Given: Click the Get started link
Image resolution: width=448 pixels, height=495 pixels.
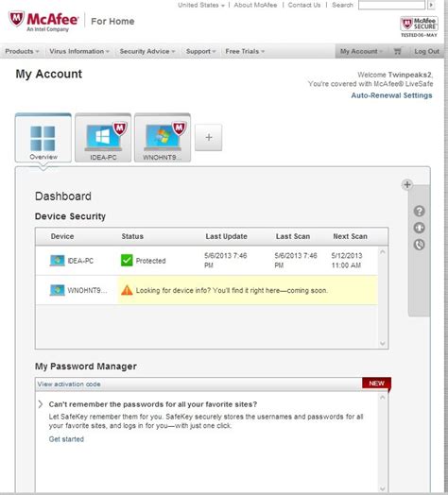Looking at the screenshot, I should click(66, 439).
